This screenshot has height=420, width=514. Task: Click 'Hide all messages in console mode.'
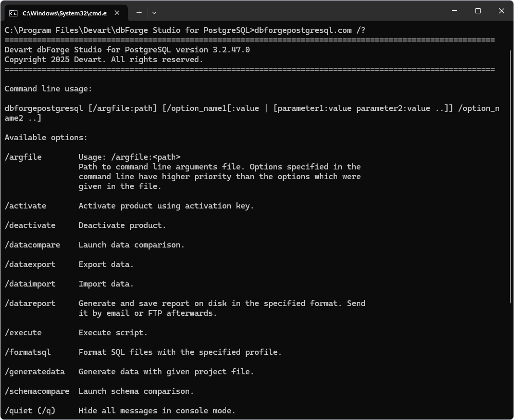pos(157,411)
